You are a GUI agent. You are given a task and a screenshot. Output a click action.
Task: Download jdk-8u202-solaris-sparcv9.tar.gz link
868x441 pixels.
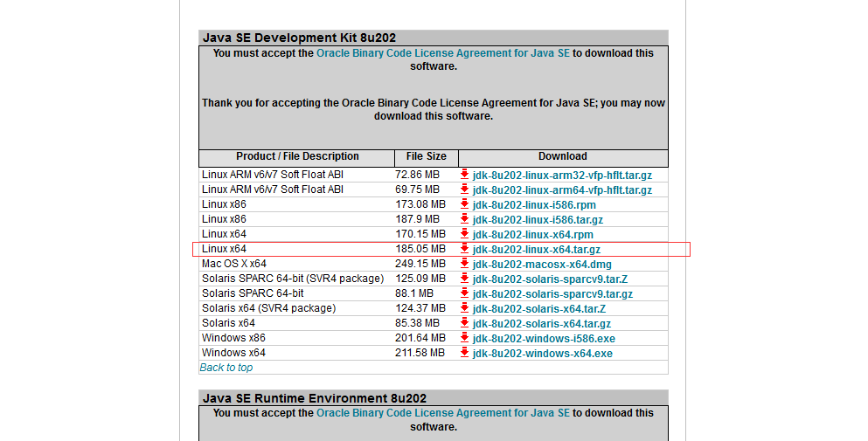(552, 294)
